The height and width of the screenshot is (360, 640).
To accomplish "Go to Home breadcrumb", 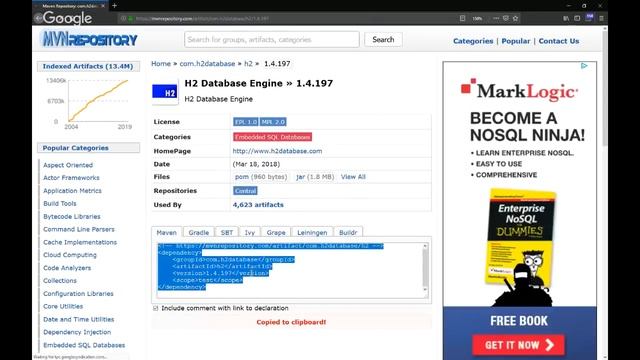I will [161, 64].
